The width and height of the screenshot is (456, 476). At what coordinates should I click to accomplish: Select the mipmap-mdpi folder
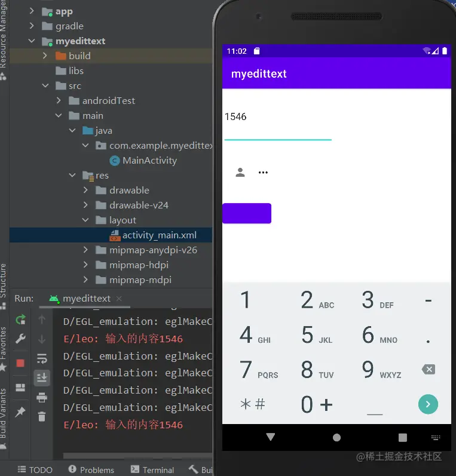133,280
